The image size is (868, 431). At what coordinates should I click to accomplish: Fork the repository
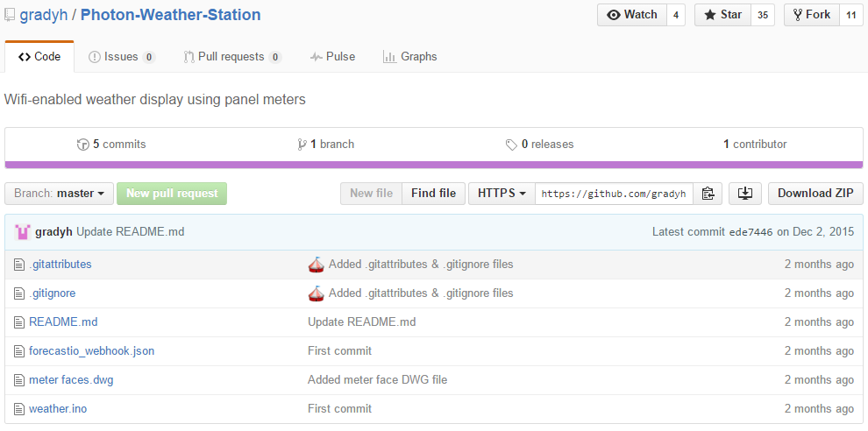pos(812,15)
